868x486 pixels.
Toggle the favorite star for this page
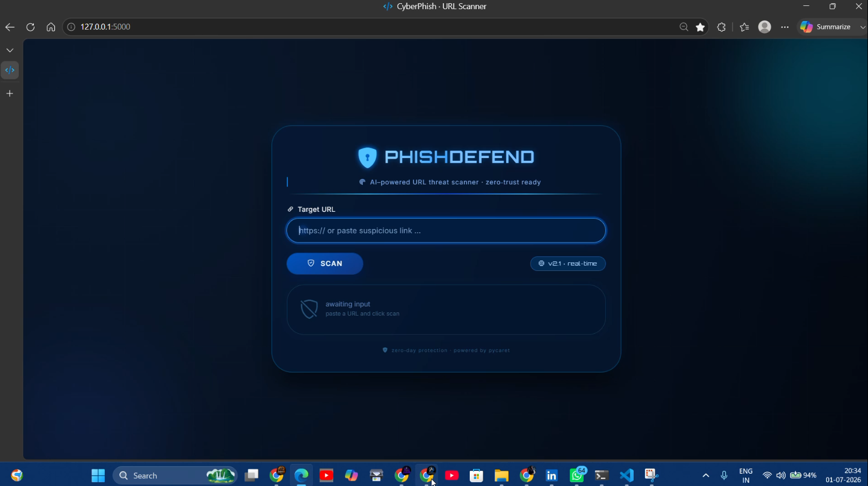click(700, 27)
